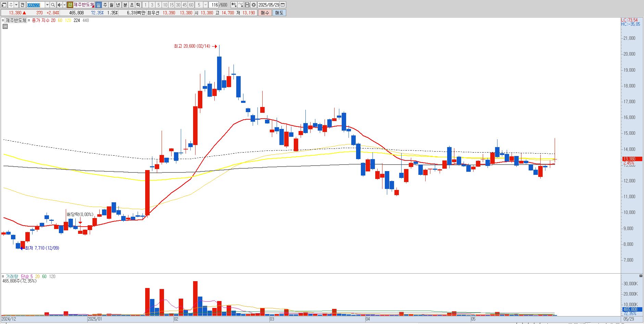Screen dimensions: 644x324
Task: Select the 60 interval button
Action: 191,5
